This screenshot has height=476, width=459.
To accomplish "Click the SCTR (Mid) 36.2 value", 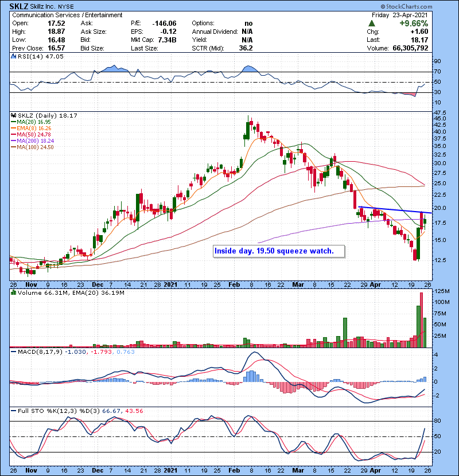I will (x=246, y=48).
